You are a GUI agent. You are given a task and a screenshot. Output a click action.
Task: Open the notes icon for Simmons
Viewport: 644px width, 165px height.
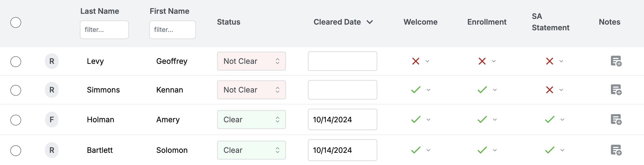point(616,90)
